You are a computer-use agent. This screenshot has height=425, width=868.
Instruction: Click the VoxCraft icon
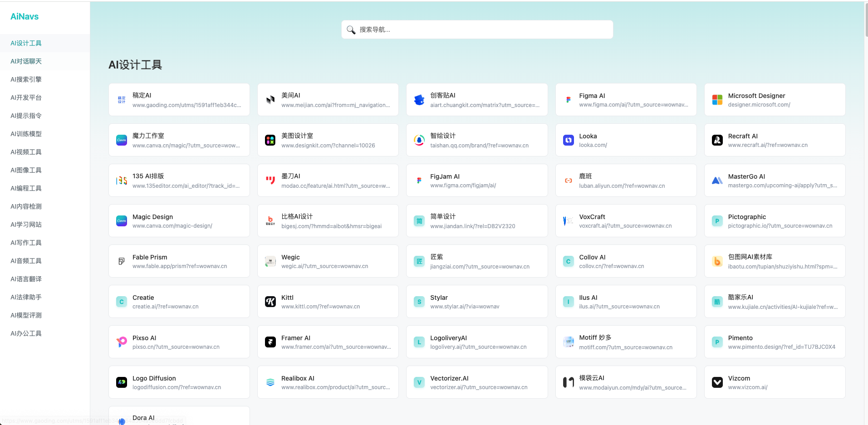568,221
